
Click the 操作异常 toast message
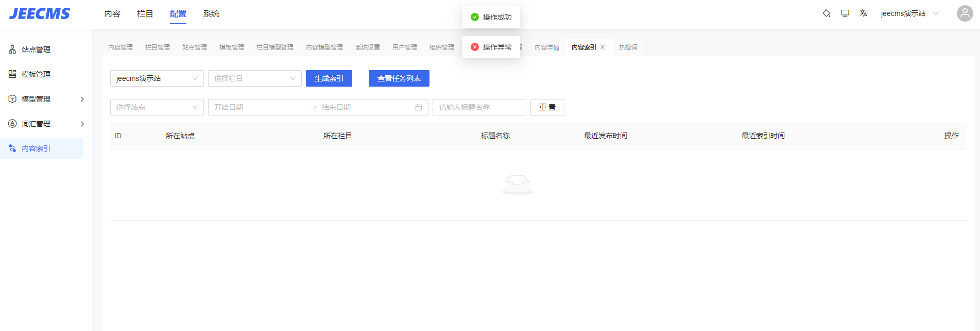[491, 47]
